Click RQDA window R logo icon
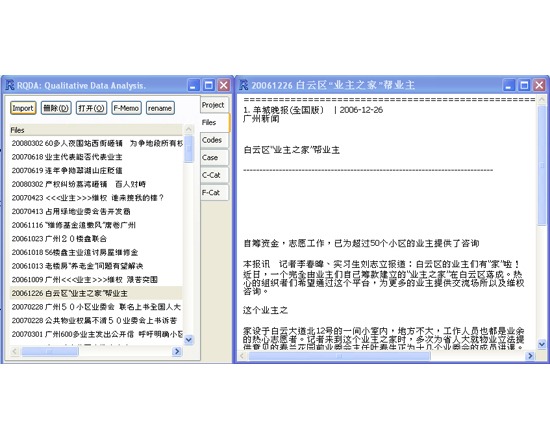This screenshot has height=440, width=550. point(10,85)
